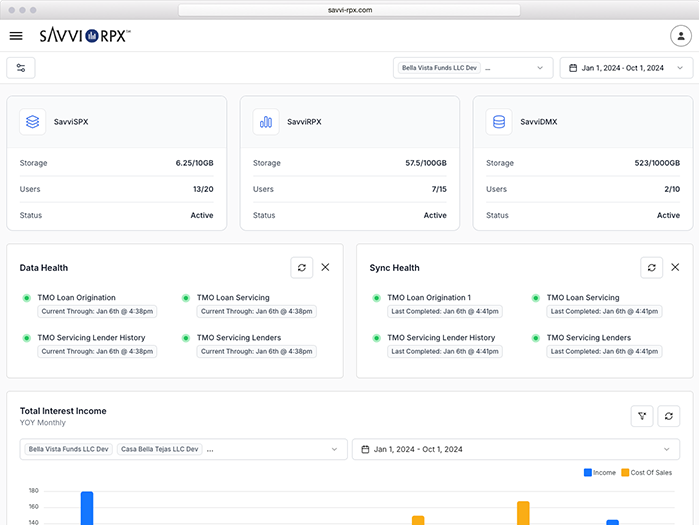The width and height of the screenshot is (699, 525).
Task: Click calendar icon in top date range
Action: click(x=573, y=68)
